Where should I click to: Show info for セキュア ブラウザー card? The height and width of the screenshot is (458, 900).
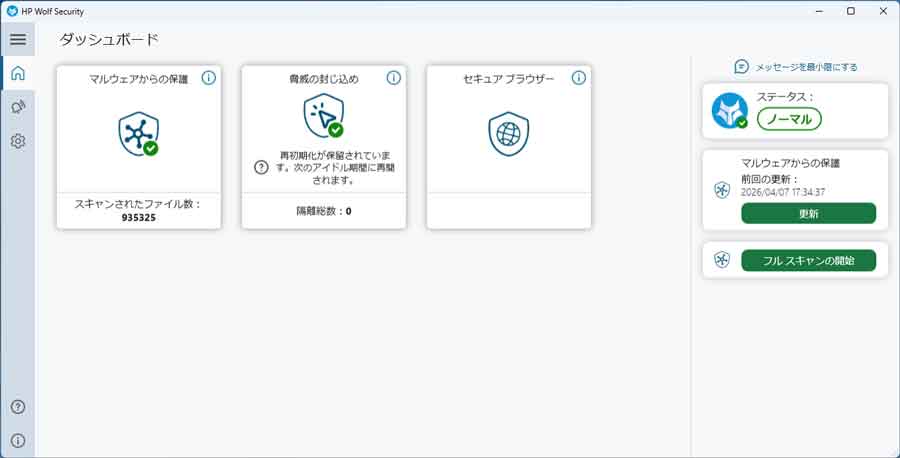click(578, 78)
